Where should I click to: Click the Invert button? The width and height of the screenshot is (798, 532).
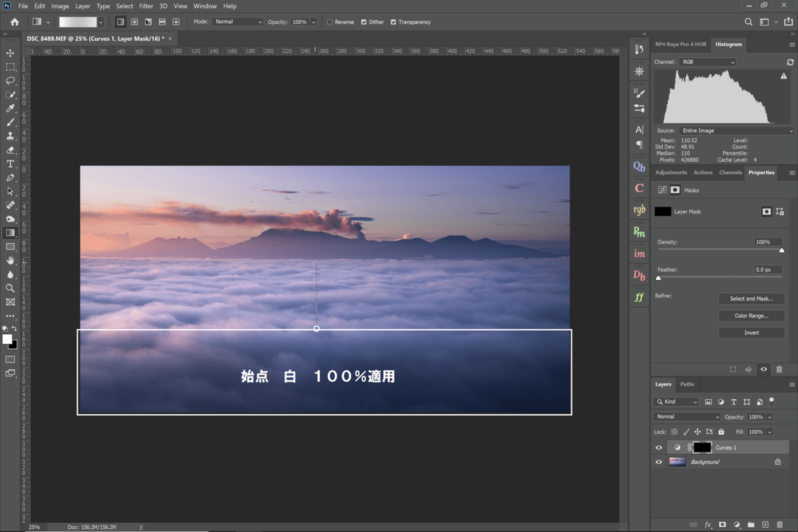751,332
